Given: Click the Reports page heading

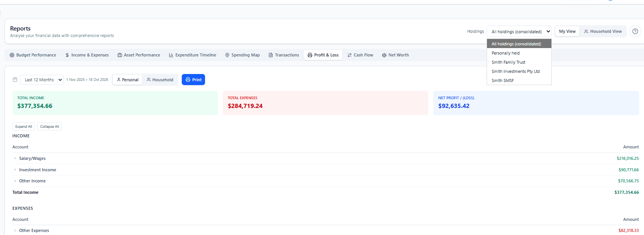Looking at the screenshot, I should click(20, 29).
